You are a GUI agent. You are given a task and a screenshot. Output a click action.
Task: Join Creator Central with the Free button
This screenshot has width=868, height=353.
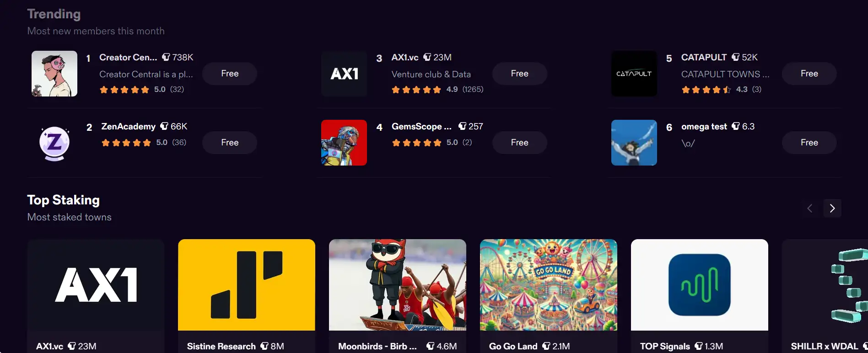coord(230,74)
